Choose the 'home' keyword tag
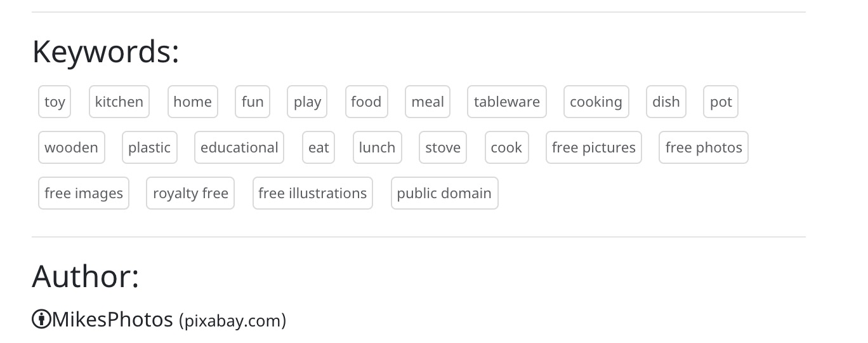 193,102
